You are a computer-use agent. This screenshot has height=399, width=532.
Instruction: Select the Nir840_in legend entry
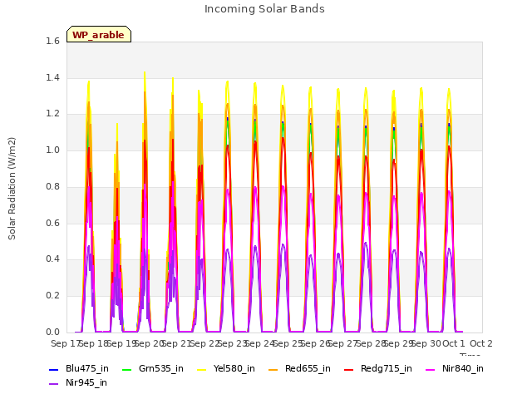[455, 369]
